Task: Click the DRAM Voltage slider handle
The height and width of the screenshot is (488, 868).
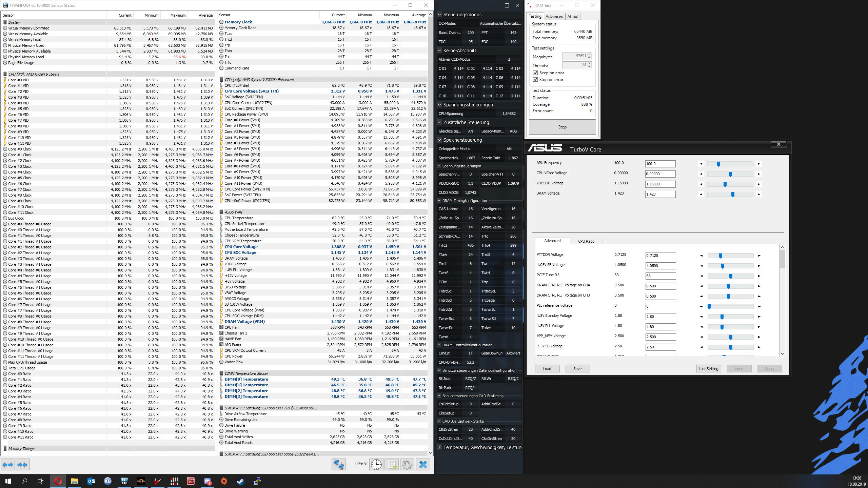Action: tap(733, 195)
